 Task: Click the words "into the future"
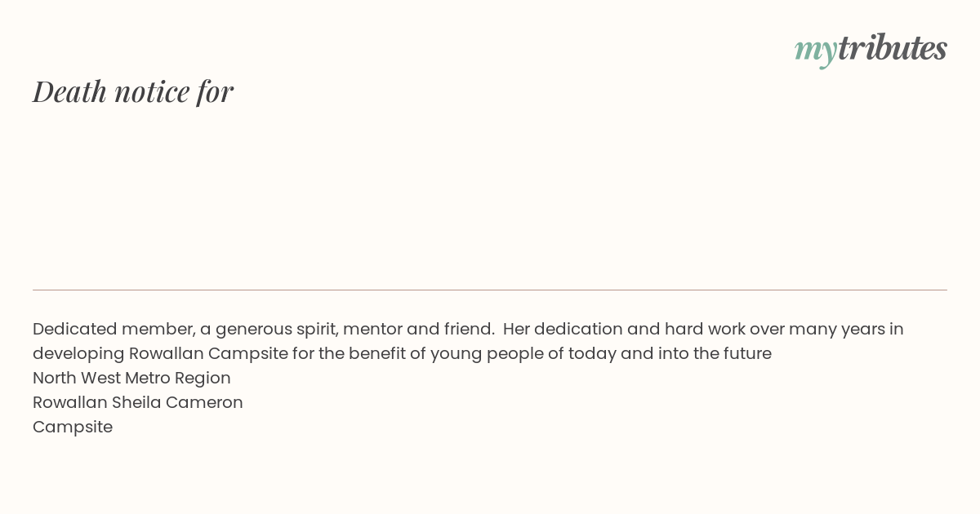coord(715,353)
